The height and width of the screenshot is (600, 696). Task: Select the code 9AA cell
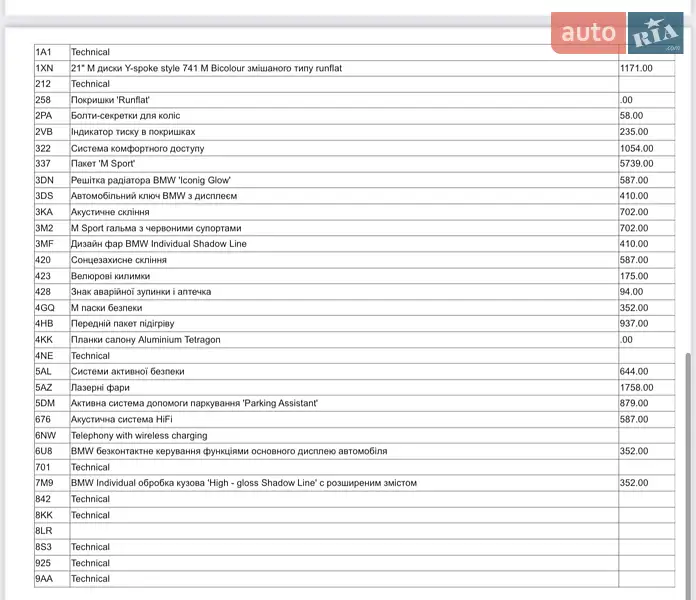coord(44,579)
